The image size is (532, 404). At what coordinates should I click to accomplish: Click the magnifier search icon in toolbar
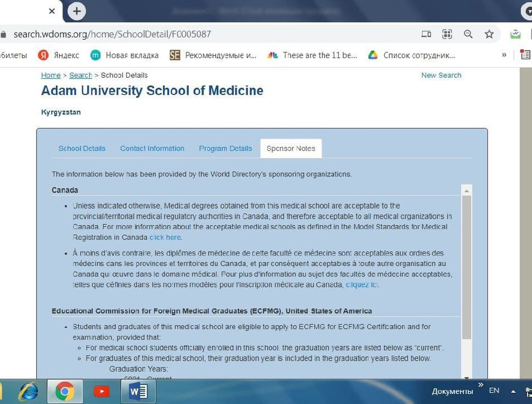point(468,34)
